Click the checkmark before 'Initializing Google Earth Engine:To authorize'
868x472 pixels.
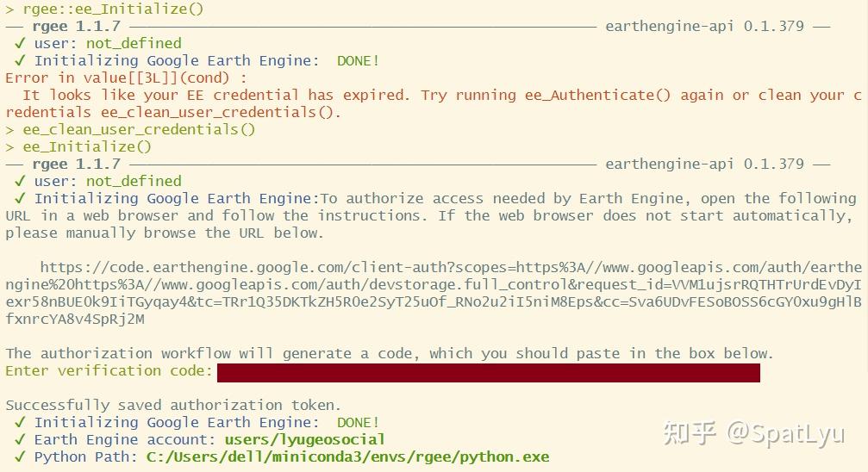pos(20,198)
